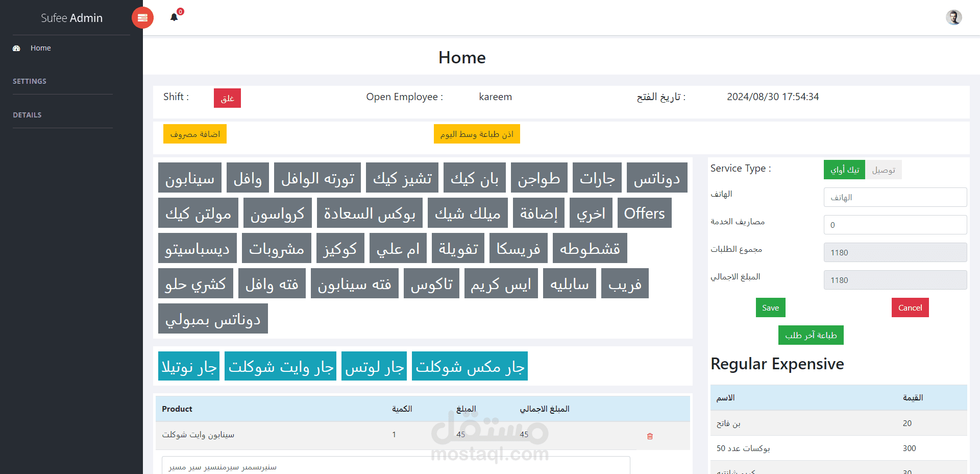Click the اضافة مصروف button
980x474 pixels.
tap(194, 134)
